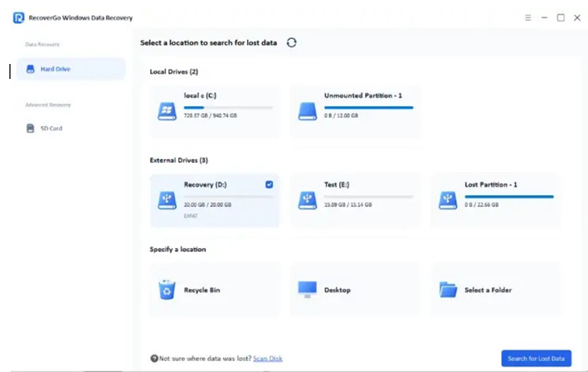Click the question mark help icon

pos(154,359)
